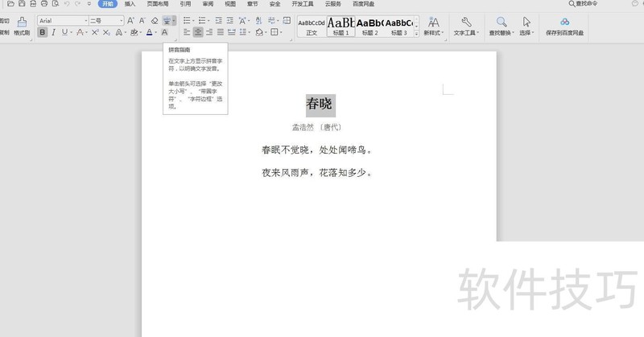Open the sort (A-Z) tool
This screenshot has height=337, width=644.
[x=258, y=21]
